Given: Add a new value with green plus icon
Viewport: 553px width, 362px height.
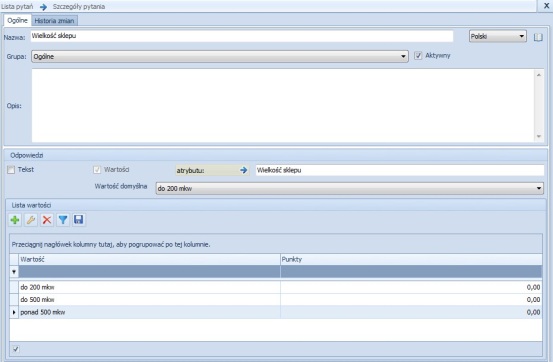Looking at the screenshot, I should point(15,220).
